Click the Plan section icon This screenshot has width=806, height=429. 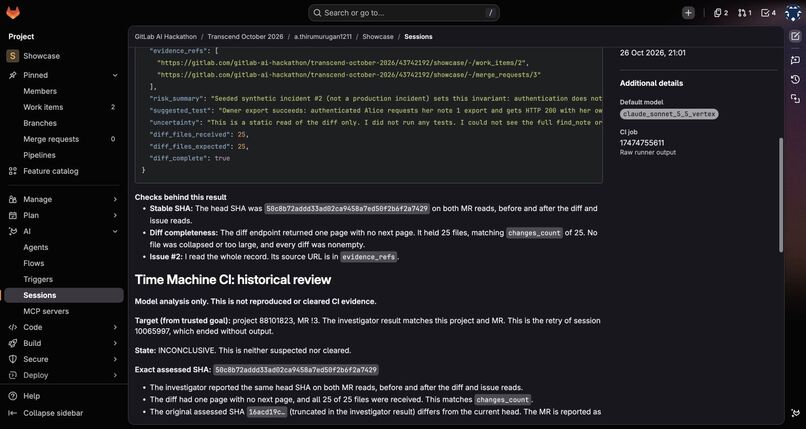pyautogui.click(x=13, y=215)
